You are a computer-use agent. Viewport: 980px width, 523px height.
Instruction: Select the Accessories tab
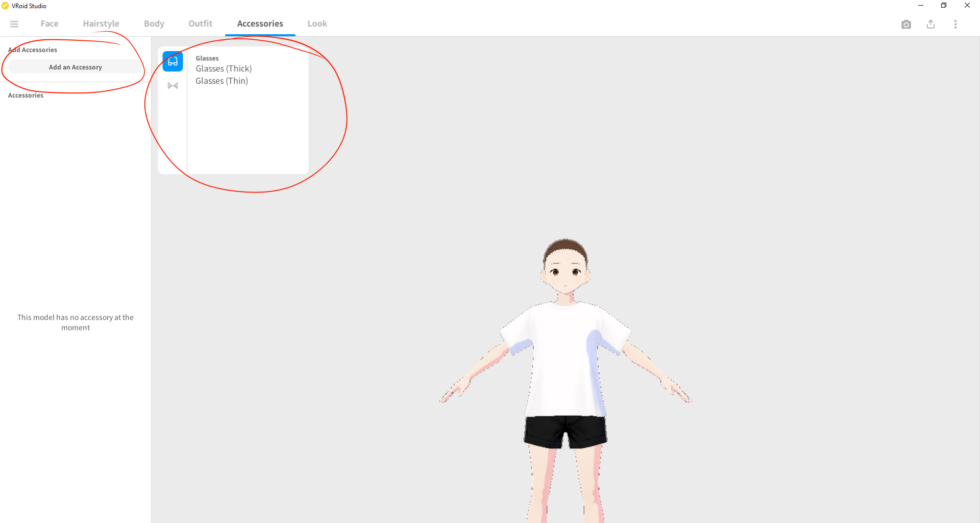(x=260, y=23)
